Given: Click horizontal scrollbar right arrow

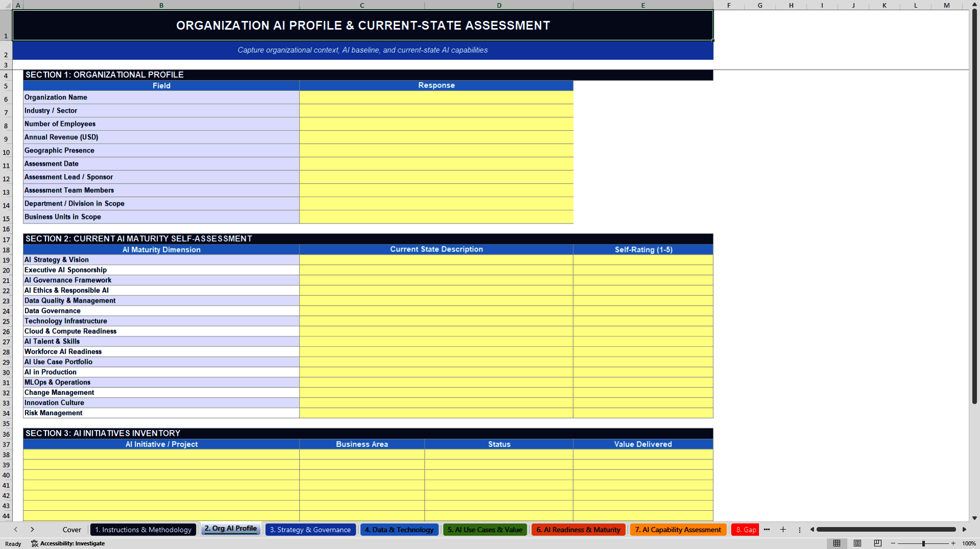Looking at the screenshot, I should click(964, 530).
